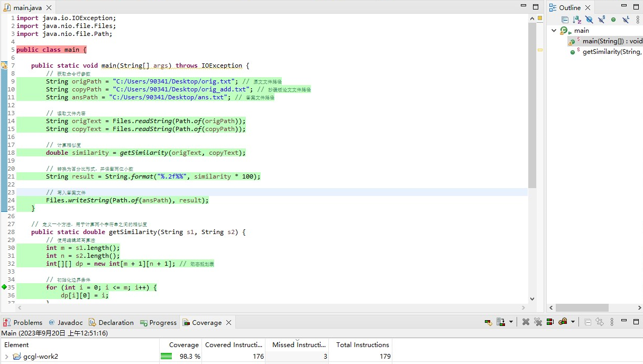Click the green coverage bar for gcgl-work2
643x364 pixels.
coord(167,357)
